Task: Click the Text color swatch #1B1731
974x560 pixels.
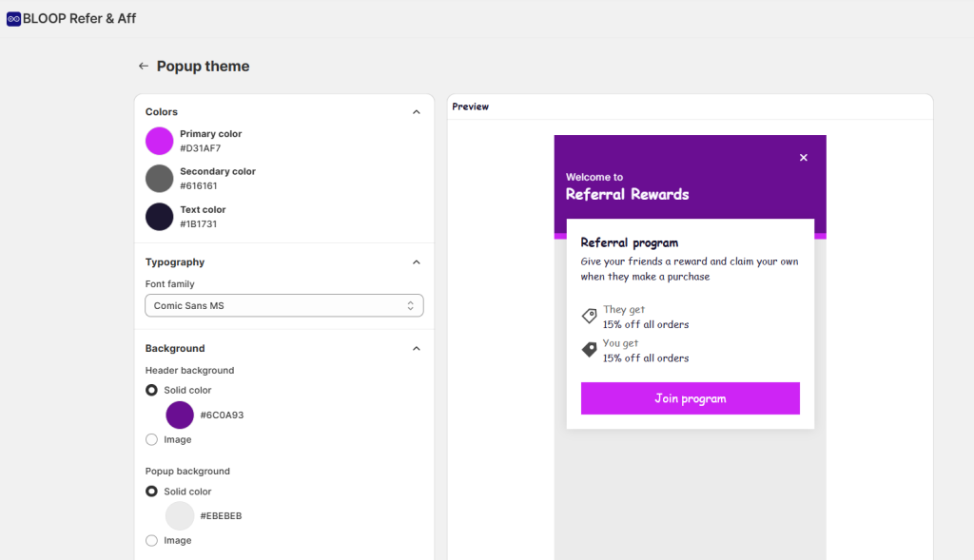Action: (159, 215)
